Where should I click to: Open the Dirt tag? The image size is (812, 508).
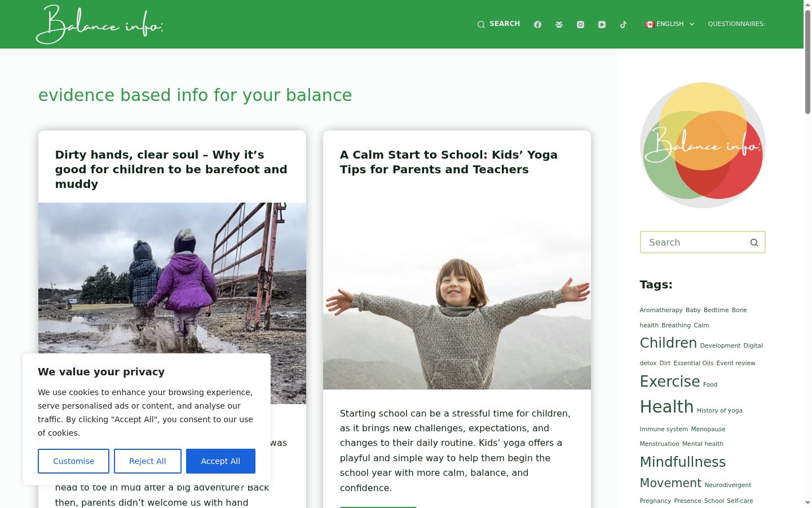pos(665,363)
